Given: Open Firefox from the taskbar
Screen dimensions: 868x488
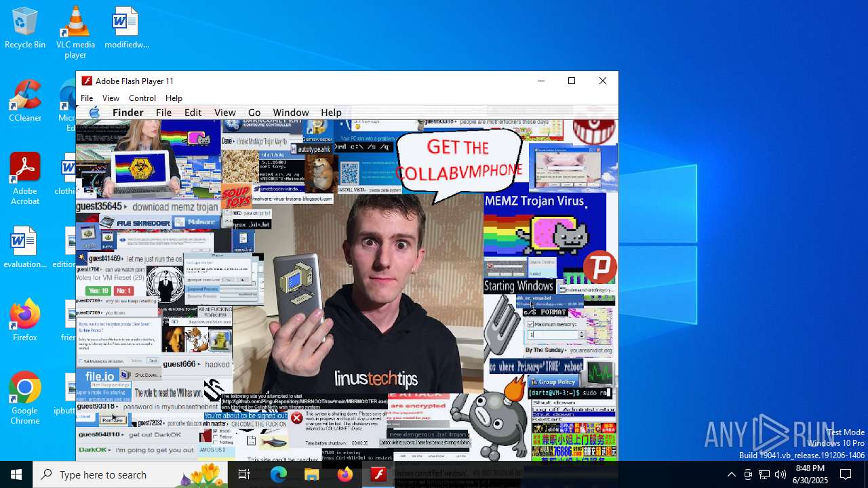Looking at the screenshot, I should pos(345,474).
